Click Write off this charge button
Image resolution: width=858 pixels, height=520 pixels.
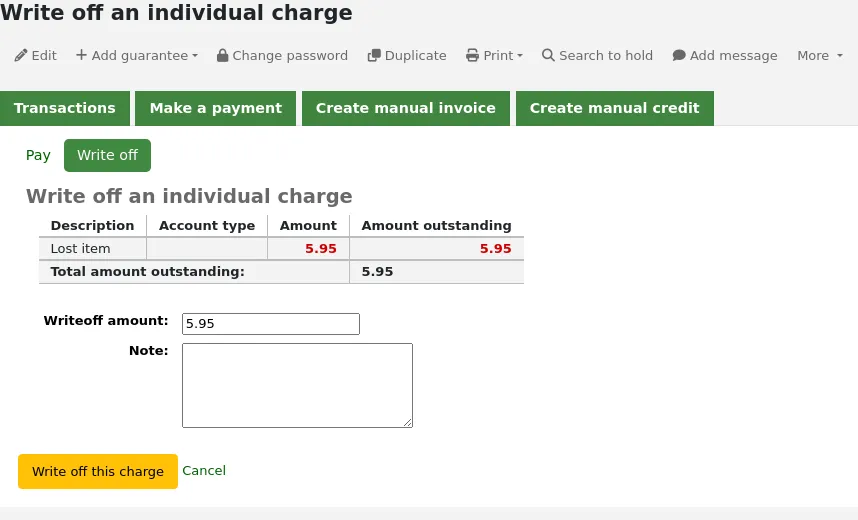(98, 471)
